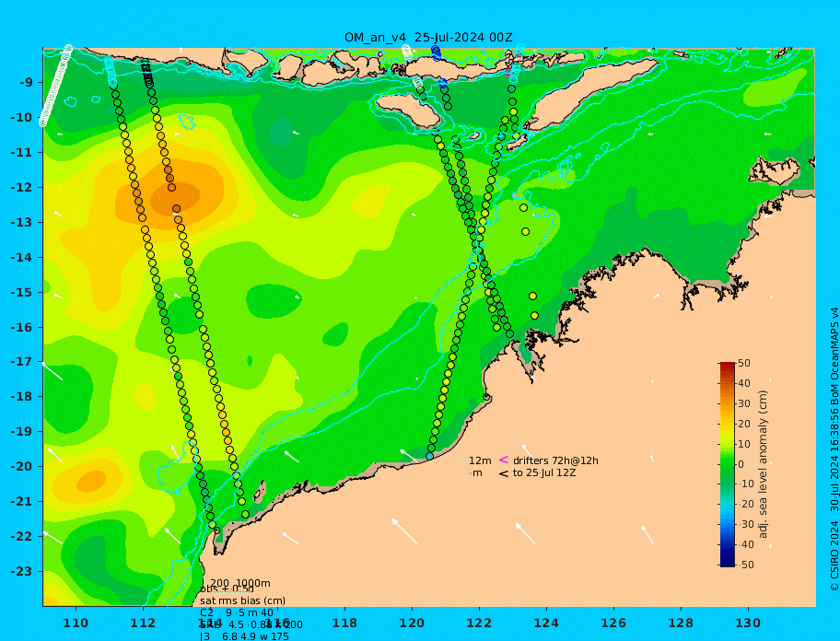Click the colorbar tick label '20'
The height and width of the screenshot is (641, 840).
(744, 425)
